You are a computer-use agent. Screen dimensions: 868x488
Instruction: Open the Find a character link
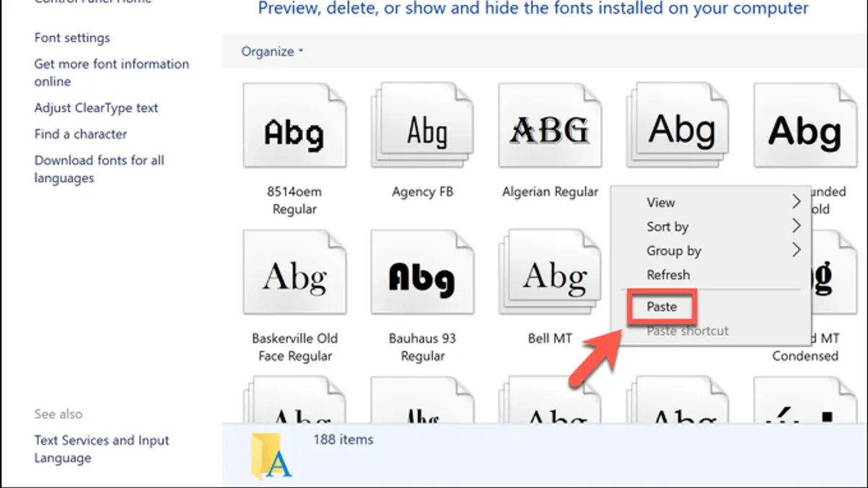coord(80,134)
